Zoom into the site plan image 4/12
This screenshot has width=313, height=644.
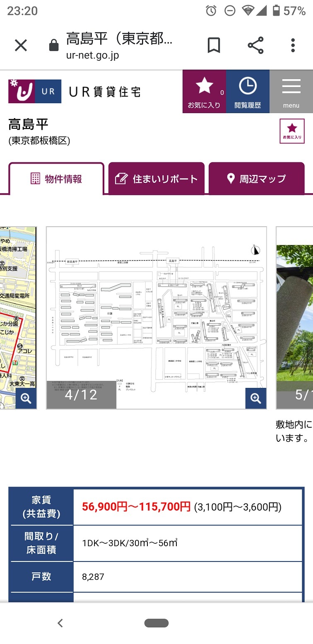point(255,399)
